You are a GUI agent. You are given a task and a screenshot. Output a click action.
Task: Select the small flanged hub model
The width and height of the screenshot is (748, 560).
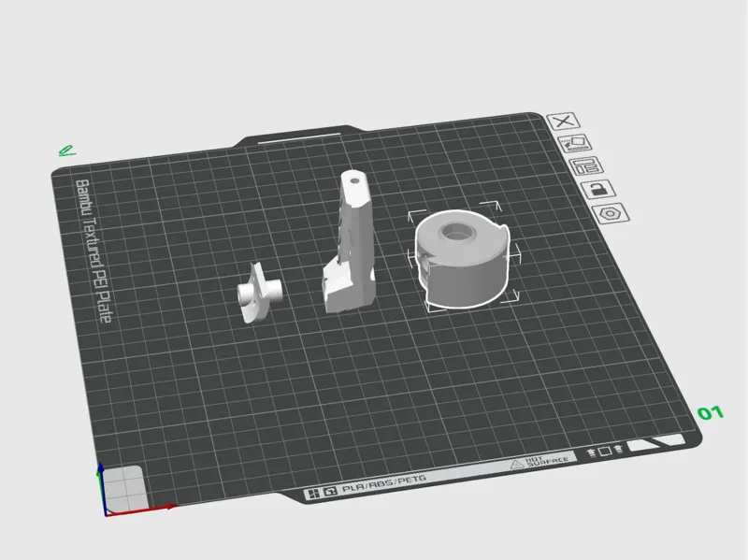pos(259,292)
